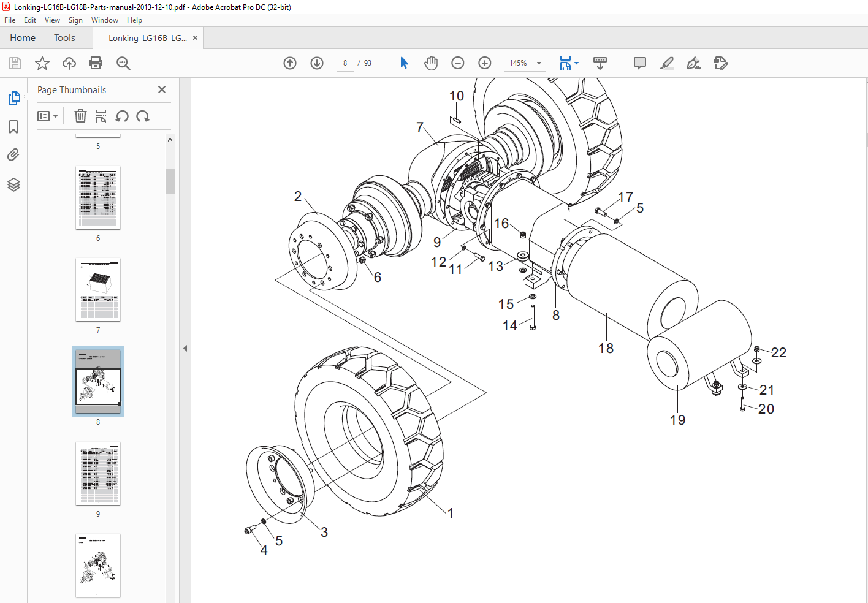The height and width of the screenshot is (603, 868).
Task: Open the Bookmarks panel
Action: 13,127
